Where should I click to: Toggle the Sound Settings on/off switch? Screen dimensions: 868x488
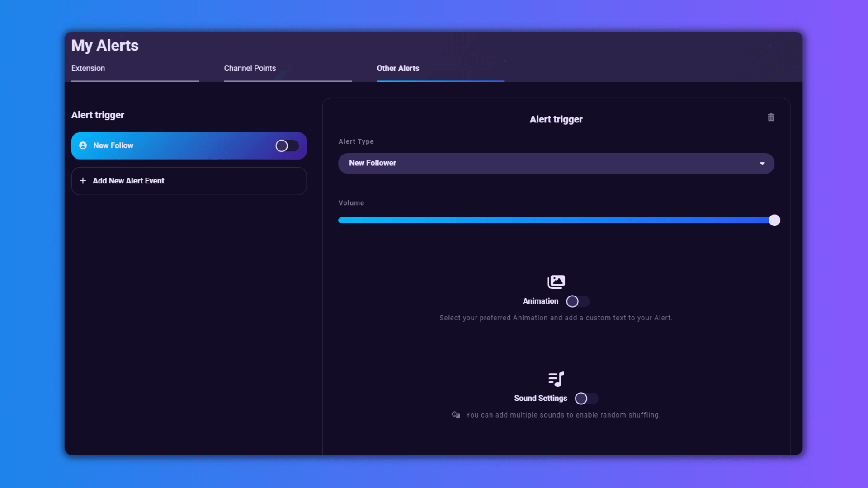tap(585, 398)
